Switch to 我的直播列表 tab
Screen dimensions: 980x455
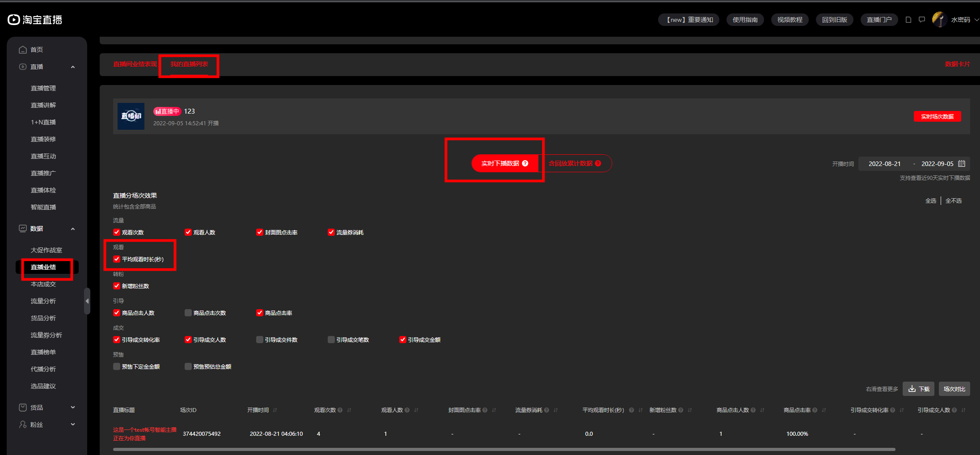pos(189,64)
